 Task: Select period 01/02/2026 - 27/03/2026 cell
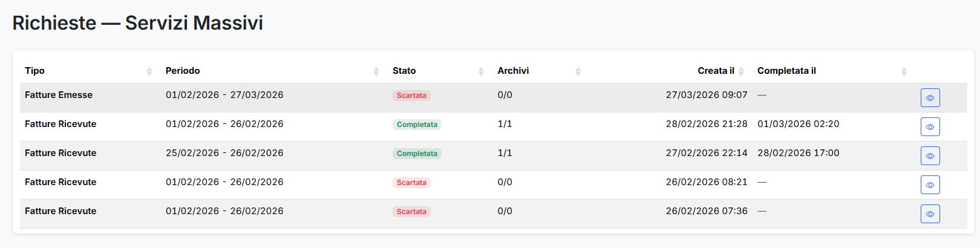pyautogui.click(x=224, y=95)
